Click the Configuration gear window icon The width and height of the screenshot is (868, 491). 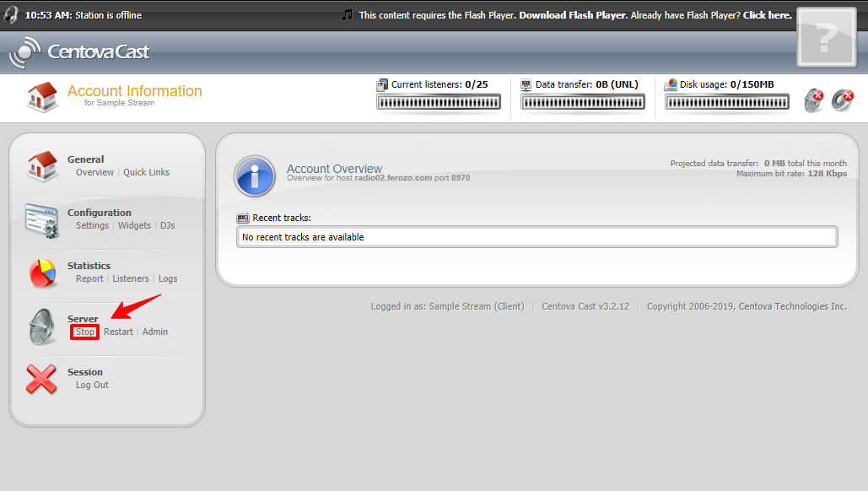[42, 220]
